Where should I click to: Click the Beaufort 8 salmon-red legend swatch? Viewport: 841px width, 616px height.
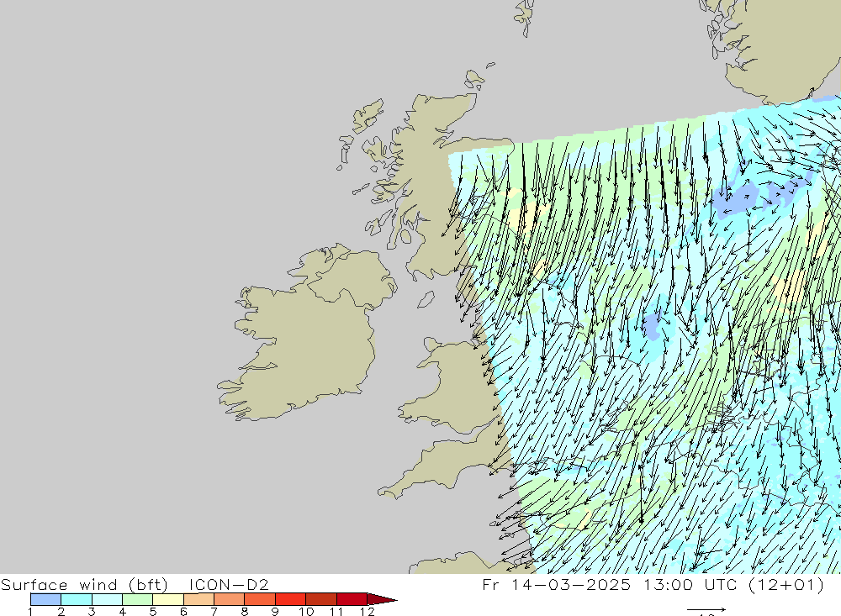(260, 599)
